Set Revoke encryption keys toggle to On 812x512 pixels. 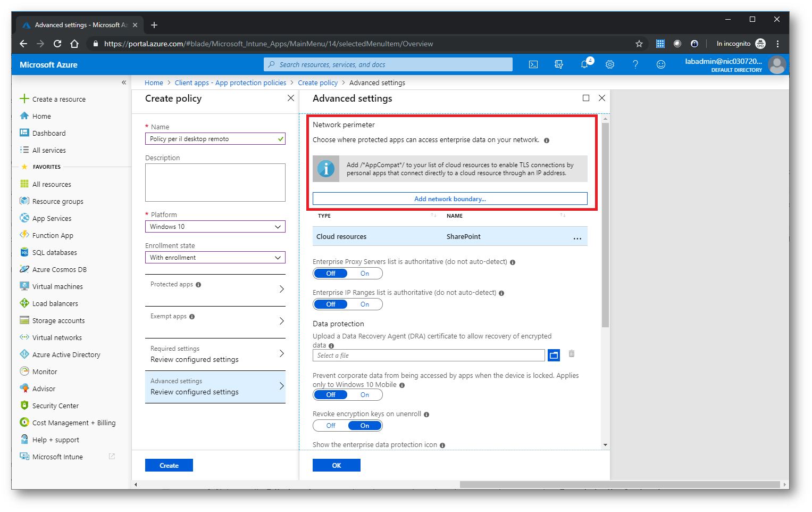[365, 426]
